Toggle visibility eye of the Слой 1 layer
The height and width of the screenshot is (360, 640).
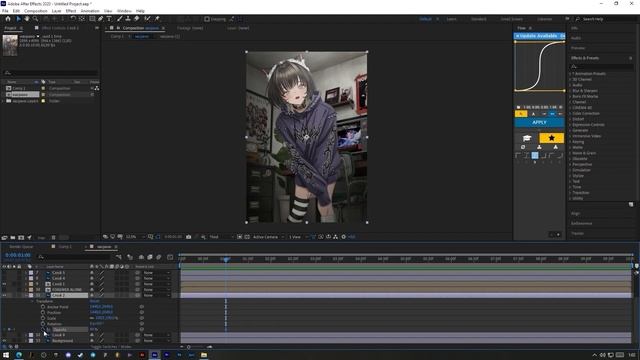click(x=4, y=284)
